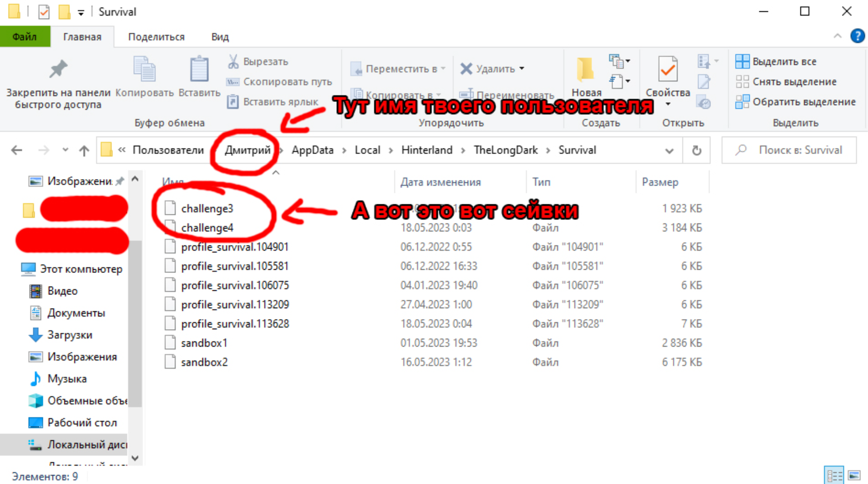Image resolution: width=868 pixels, height=484 pixels.
Task: Select file profile_survival.105581
Action: point(234,266)
